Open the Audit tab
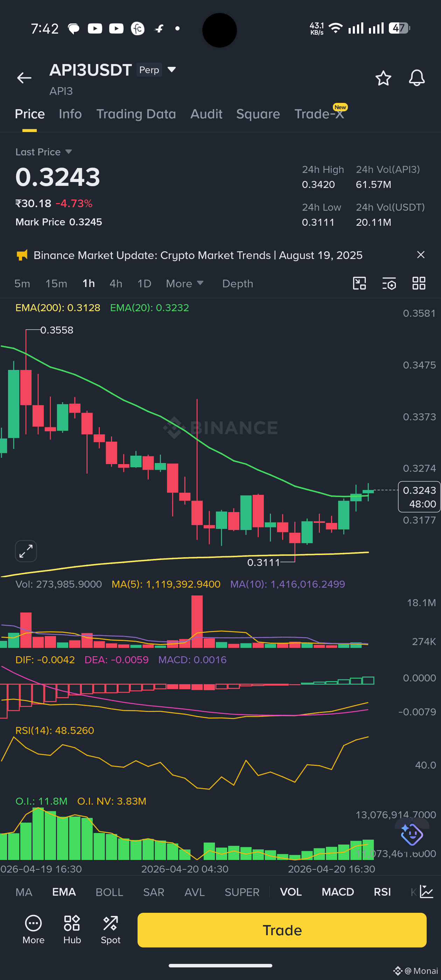Viewport: 441px width, 980px height. click(x=206, y=114)
